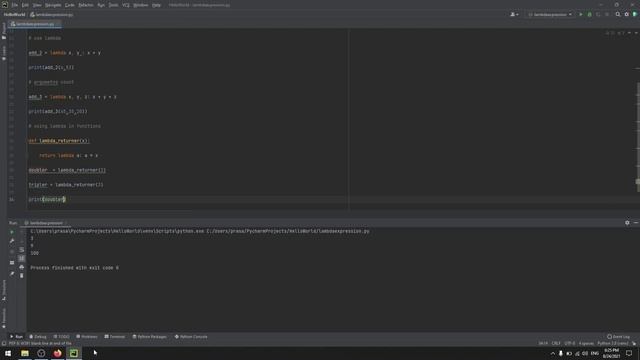The image size is (640, 360).
Task: Click 'Process finished with exit code 0' text
Action: [x=74, y=268]
